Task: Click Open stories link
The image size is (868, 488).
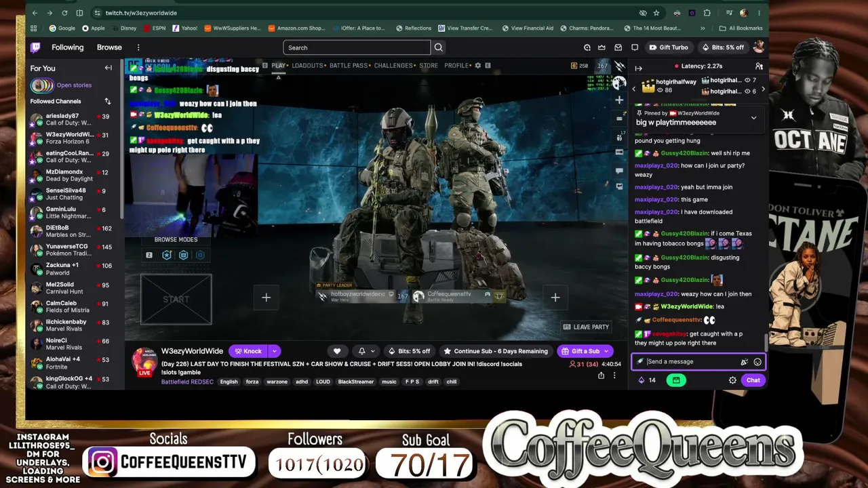Action: [x=74, y=85]
